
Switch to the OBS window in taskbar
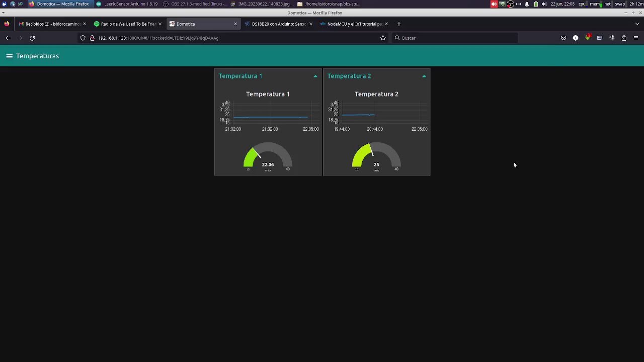195,4
